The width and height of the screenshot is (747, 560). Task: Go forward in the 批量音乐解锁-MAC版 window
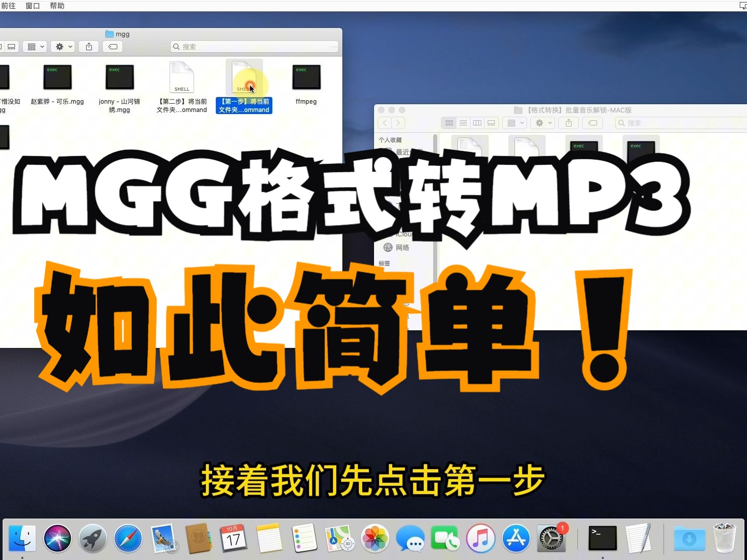[398, 123]
